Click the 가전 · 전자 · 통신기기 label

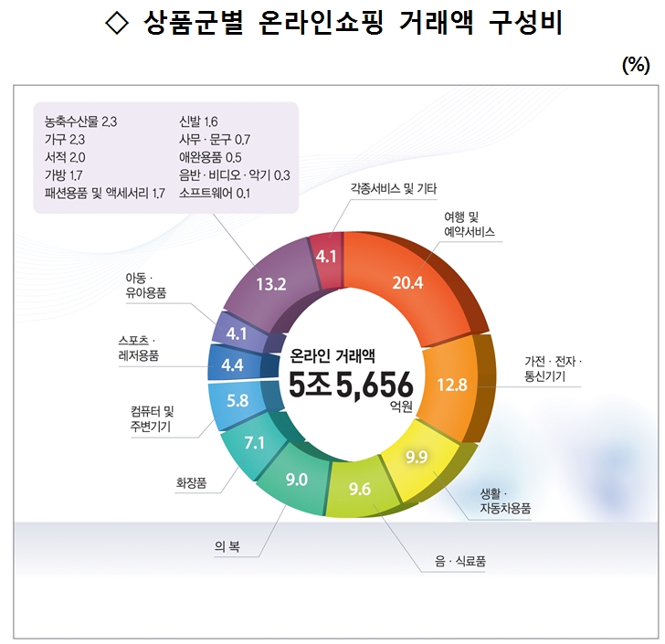click(x=553, y=369)
